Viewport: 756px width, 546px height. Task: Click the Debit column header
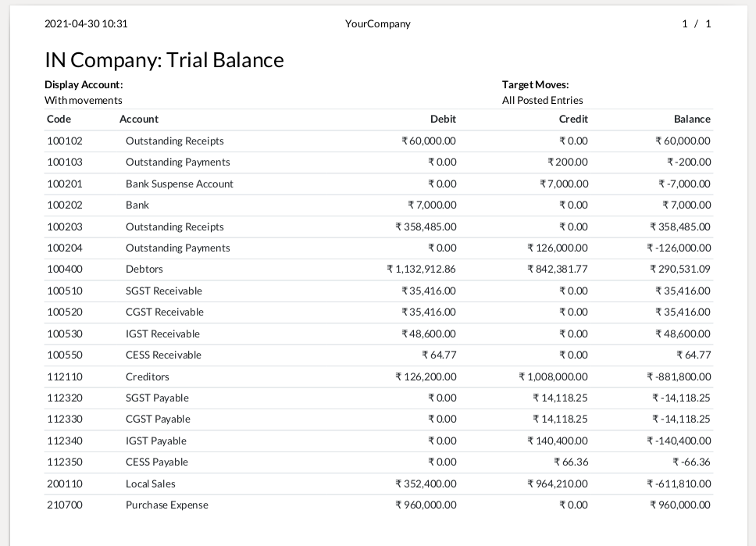tap(443, 119)
